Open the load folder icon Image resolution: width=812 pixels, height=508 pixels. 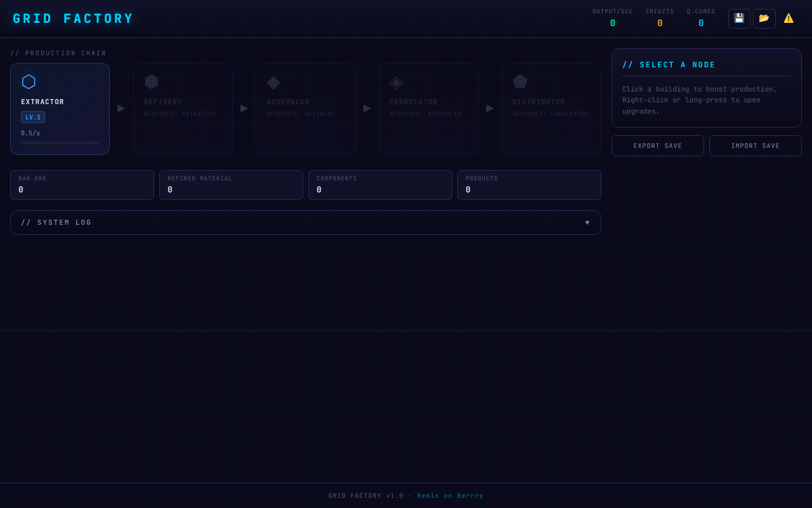(764, 18)
